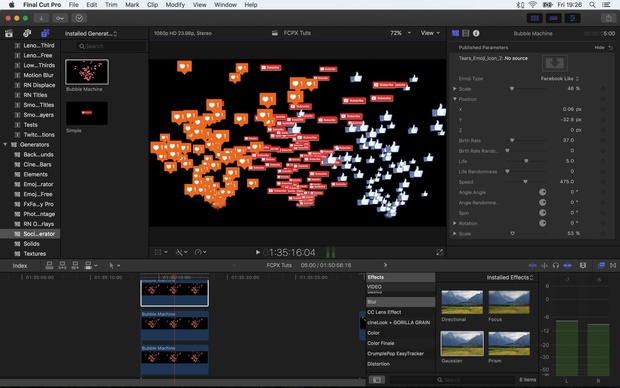The height and width of the screenshot is (388, 620).
Task: Open the Info inspector icon
Action: click(x=476, y=34)
